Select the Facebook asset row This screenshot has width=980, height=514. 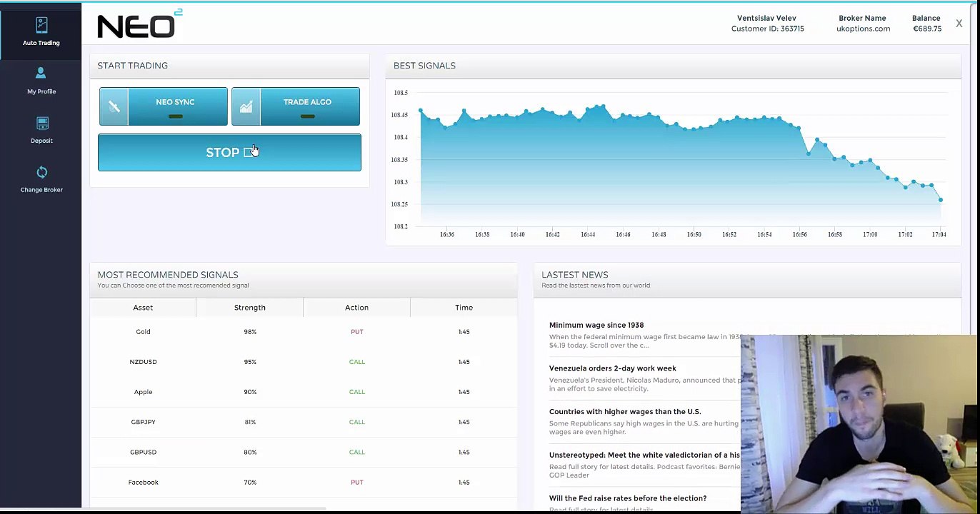tap(304, 483)
